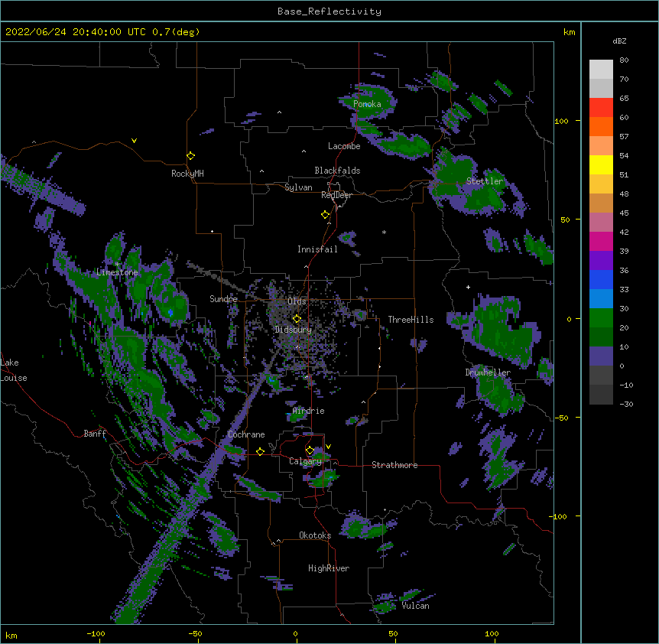Click the Base_Reflectivity title
The image size is (659, 644).
coord(329,11)
